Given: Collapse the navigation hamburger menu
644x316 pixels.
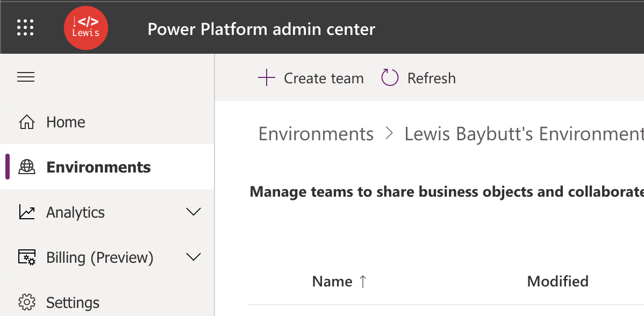Looking at the screenshot, I should coord(26,77).
